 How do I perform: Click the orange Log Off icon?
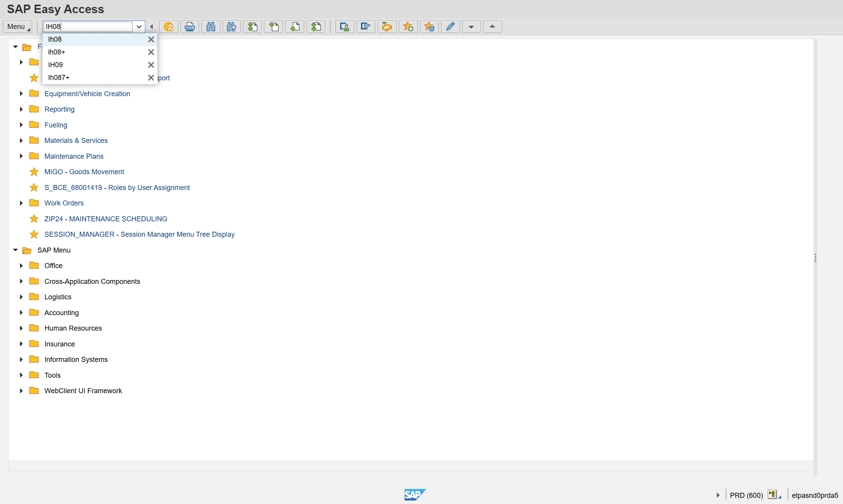(x=169, y=27)
